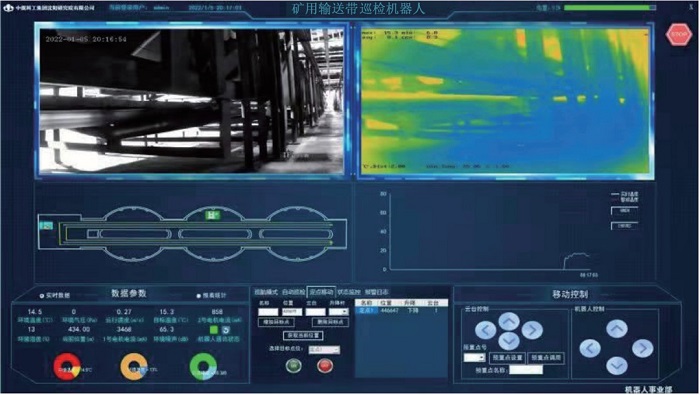Toggle the green robot communication status indicator

(x=214, y=330)
